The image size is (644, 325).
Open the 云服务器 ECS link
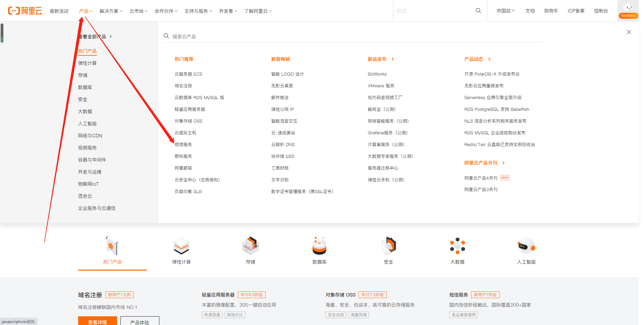(x=188, y=74)
